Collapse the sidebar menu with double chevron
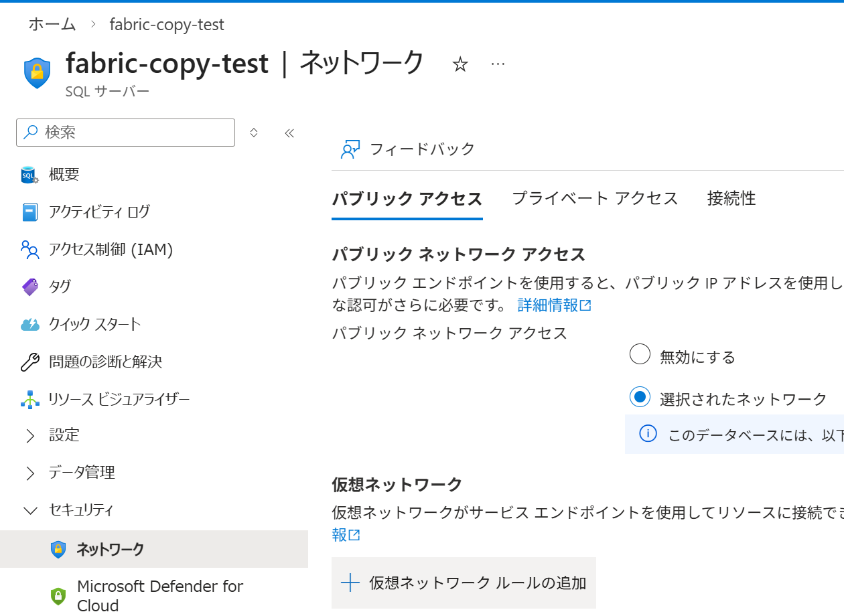The image size is (844, 616). (289, 133)
